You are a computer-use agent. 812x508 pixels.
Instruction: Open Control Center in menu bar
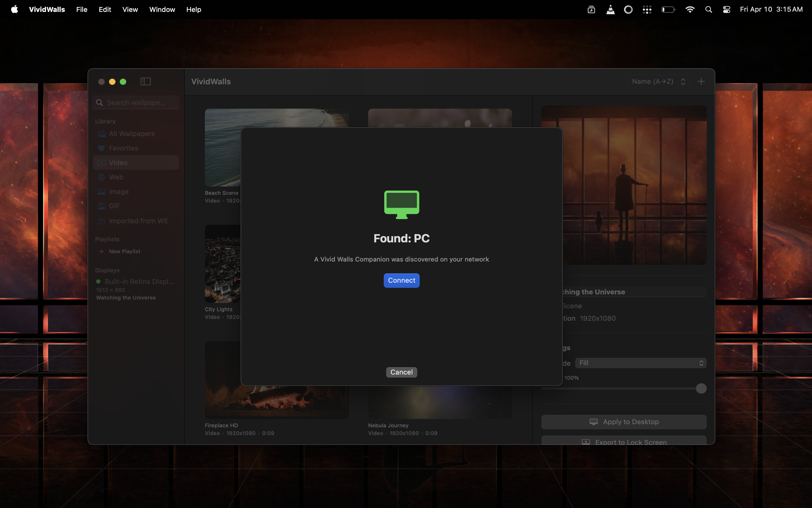tap(727, 9)
